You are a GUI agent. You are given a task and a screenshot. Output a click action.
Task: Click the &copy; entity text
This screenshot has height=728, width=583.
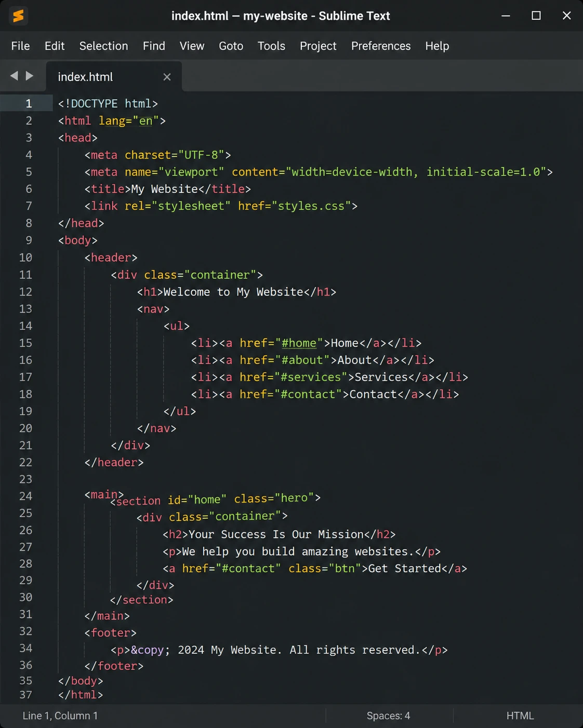pos(150,650)
